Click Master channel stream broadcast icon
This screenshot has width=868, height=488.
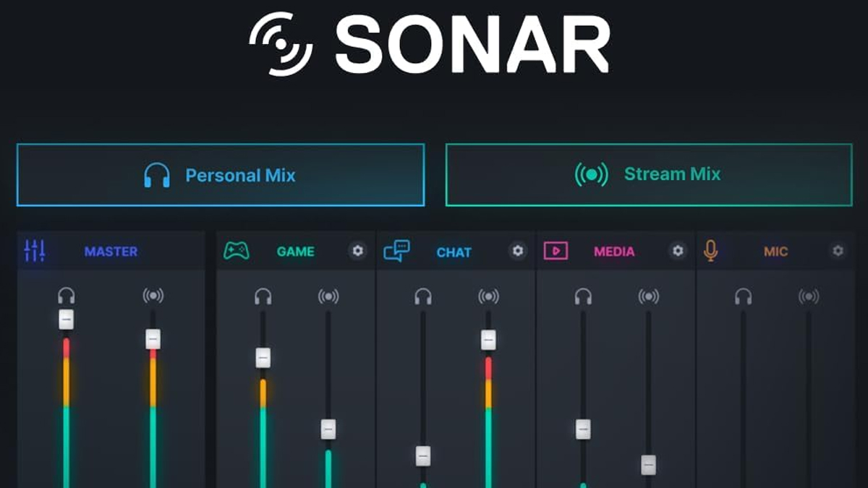[153, 296]
